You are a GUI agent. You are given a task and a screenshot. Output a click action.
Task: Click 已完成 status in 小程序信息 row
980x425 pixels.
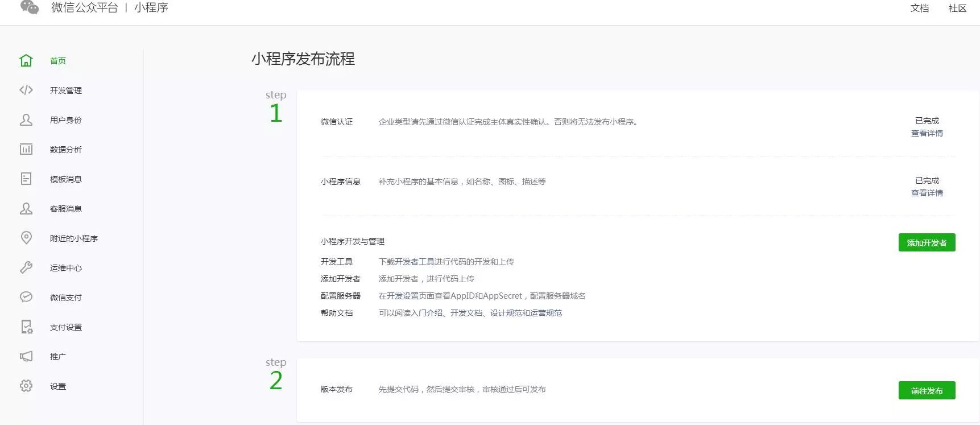pos(927,180)
